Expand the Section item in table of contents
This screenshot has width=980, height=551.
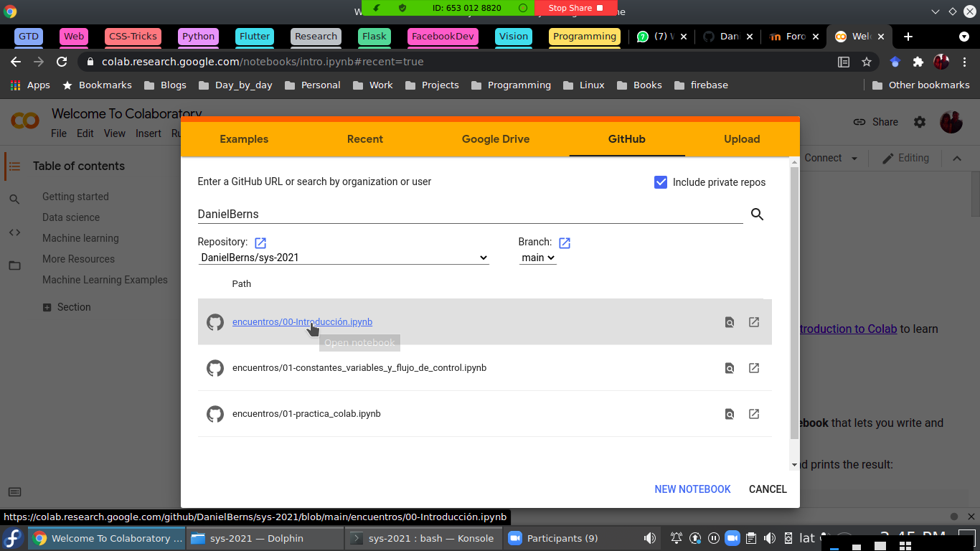coord(47,307)
